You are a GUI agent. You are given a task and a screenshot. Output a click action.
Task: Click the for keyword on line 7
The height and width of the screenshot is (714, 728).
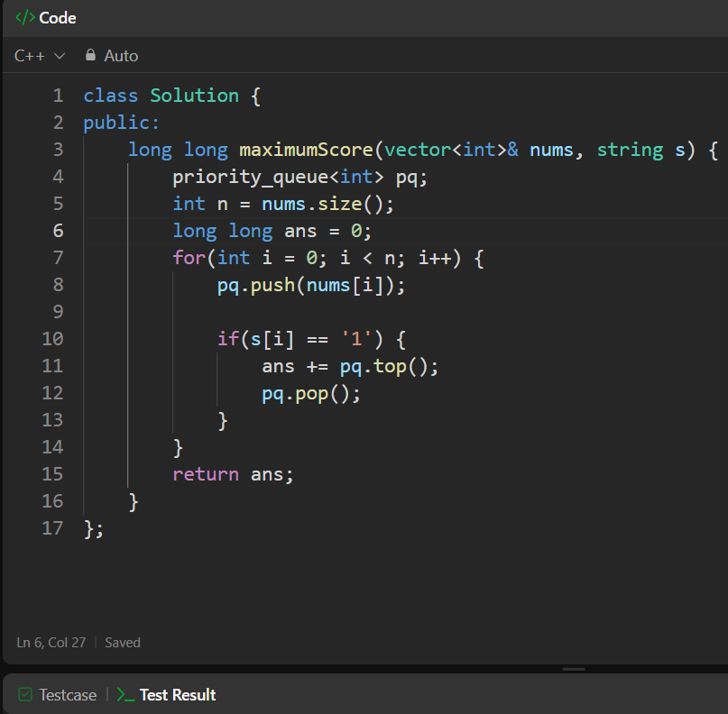pos(189,258)
